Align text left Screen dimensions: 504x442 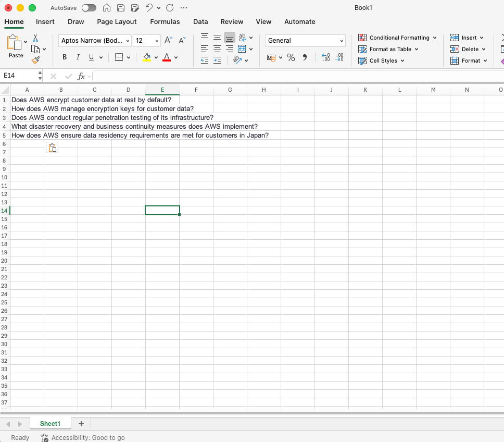(205, 49)
